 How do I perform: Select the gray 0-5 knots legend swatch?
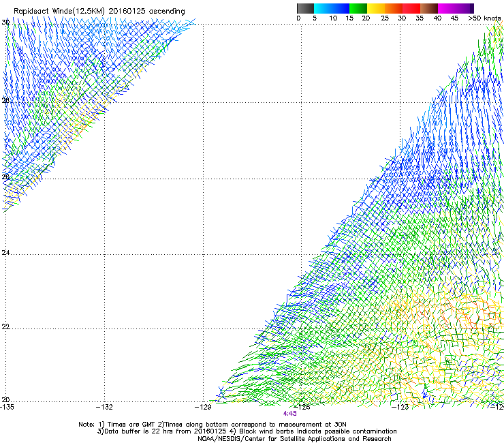click(x=305, y=8)
